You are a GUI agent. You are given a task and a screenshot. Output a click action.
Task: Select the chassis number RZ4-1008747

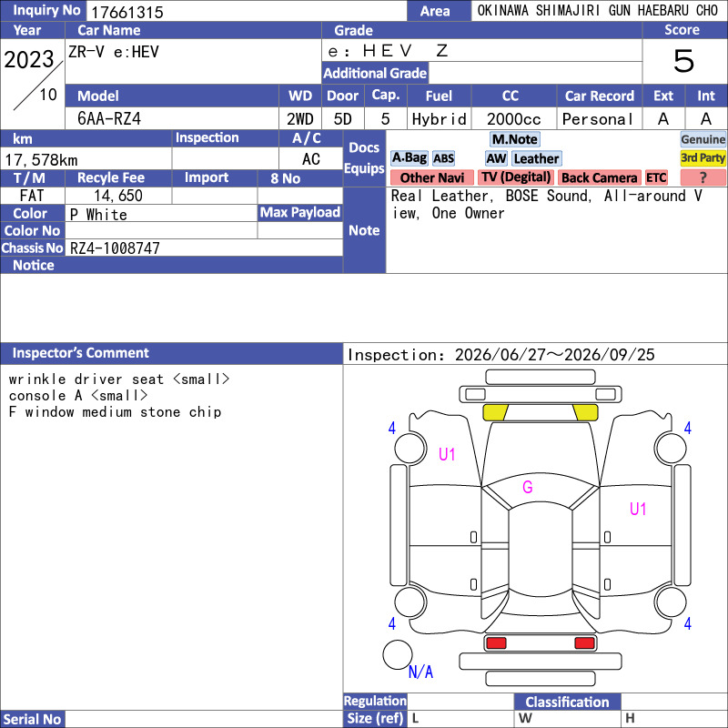[115, 248]
